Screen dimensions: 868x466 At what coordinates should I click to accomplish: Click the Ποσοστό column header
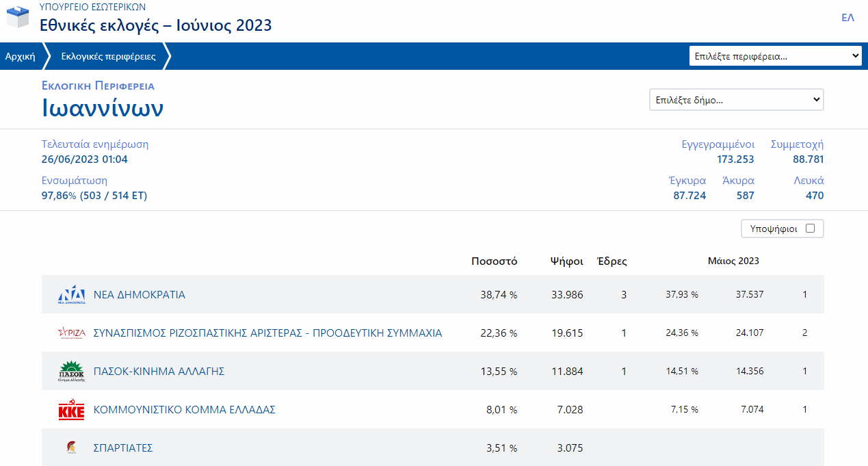point(494,261)
